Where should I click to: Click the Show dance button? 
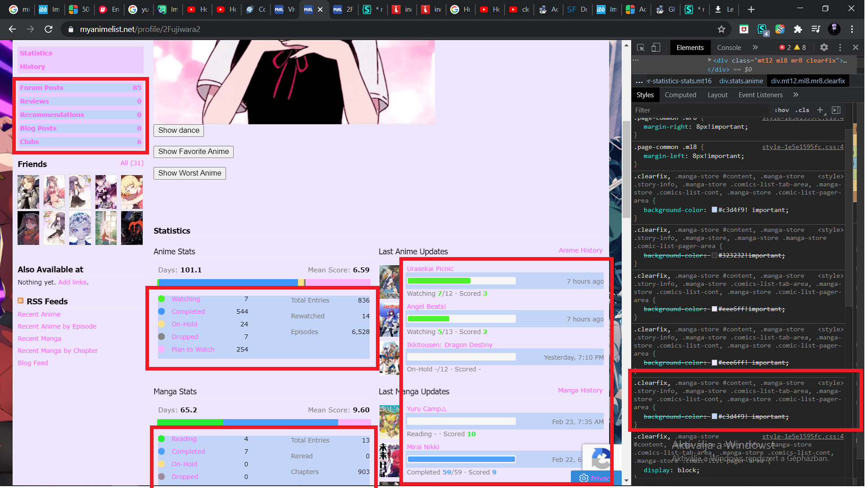[179, 130]
